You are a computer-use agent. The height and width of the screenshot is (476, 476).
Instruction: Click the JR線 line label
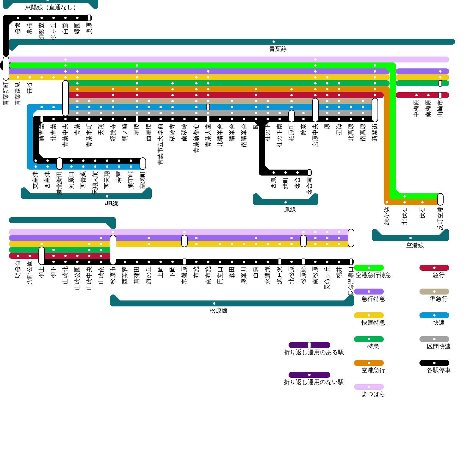pyautogui.click(x=111, y=203)
